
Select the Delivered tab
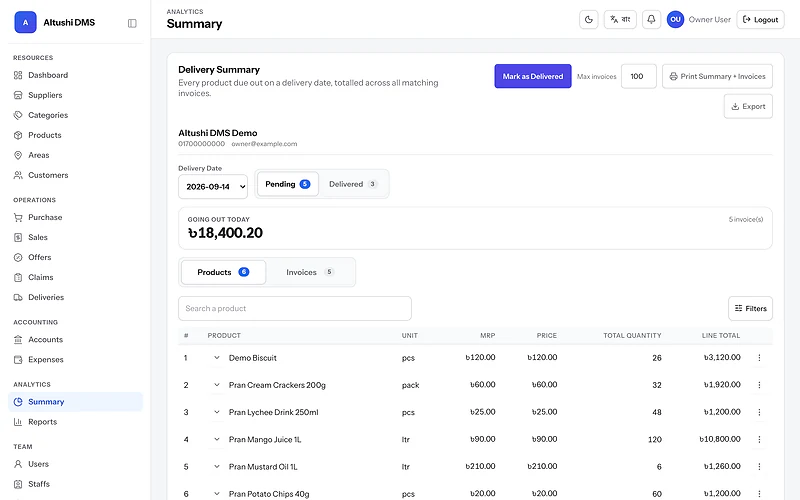tap(353, 184)
